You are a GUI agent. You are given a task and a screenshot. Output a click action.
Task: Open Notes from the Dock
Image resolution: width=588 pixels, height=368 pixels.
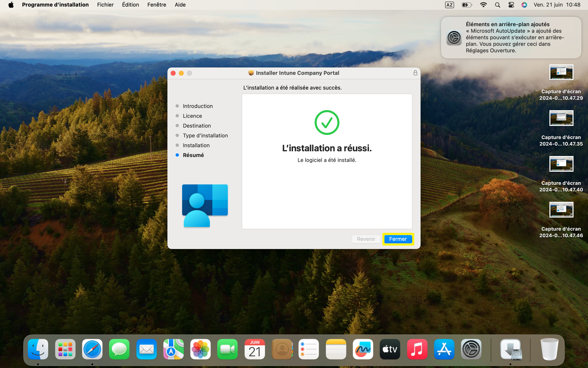coord(336,349)
